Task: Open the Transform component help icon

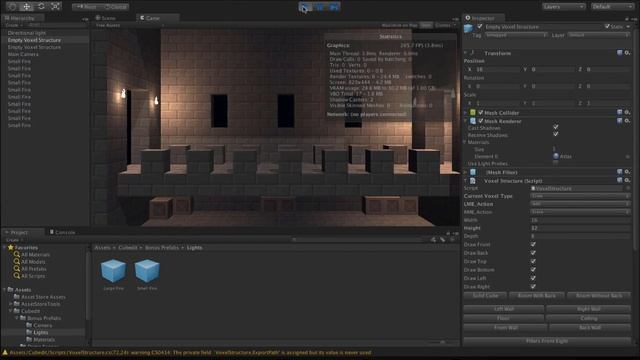Action: 620,53
